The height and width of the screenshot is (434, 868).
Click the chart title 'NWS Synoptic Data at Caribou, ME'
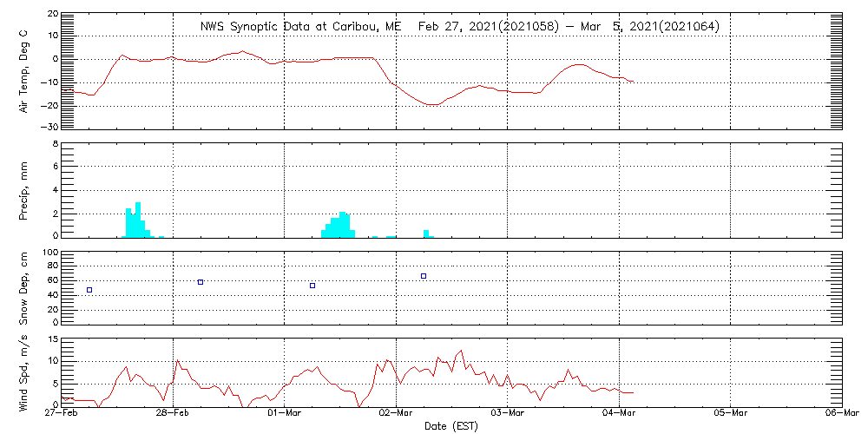[x=300, y=26]
